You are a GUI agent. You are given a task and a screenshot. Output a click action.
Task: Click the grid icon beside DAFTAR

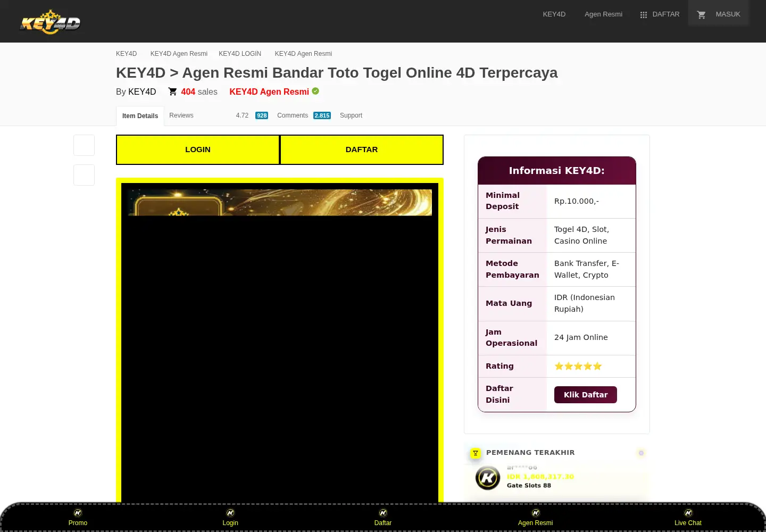pyautogui.click(x=644, y=15)
